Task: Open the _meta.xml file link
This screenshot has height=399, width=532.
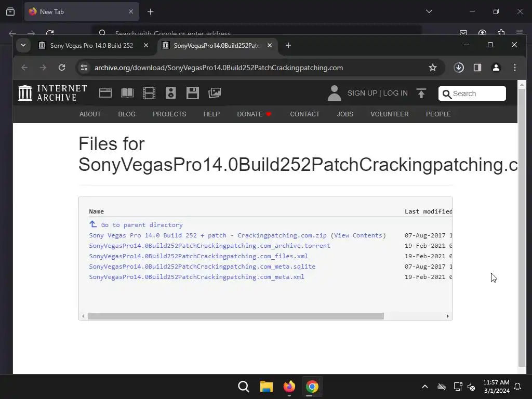Action: 196,277
